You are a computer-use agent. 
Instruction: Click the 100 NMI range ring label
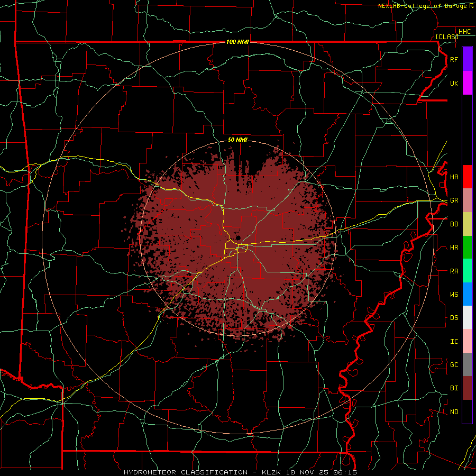click(x=237, y=42)
